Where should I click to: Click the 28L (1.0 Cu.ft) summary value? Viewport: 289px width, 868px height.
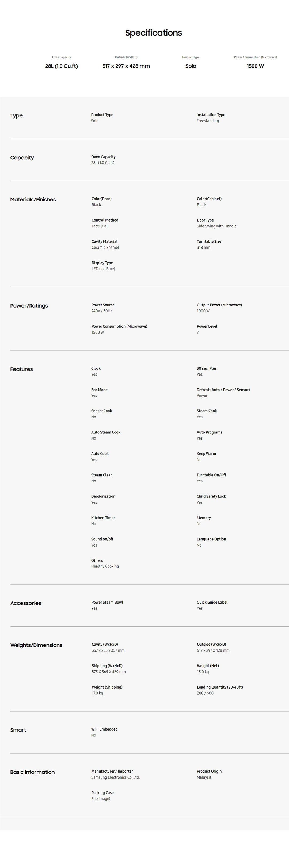click(x=62, y=66)
